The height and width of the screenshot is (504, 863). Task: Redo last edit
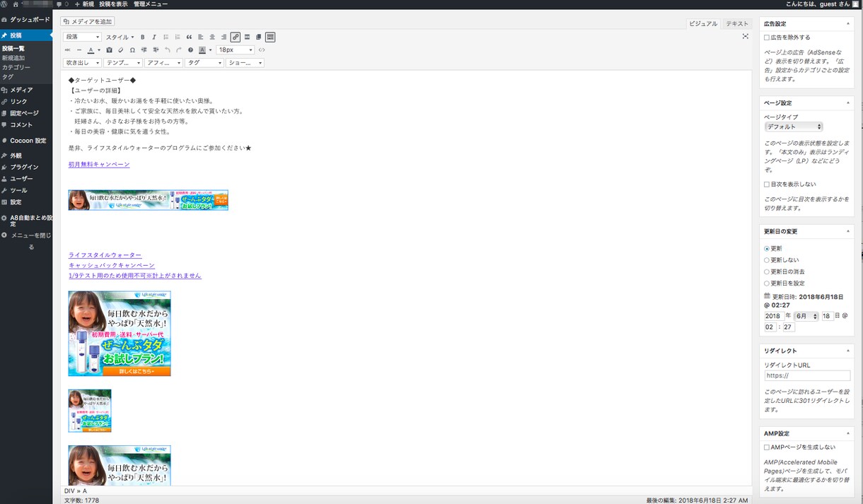click(x=179, y=50)
